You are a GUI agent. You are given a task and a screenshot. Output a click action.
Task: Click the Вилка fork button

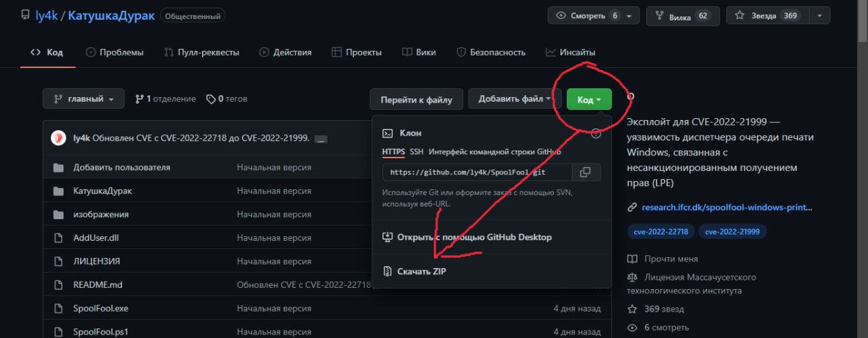(683, 16)
